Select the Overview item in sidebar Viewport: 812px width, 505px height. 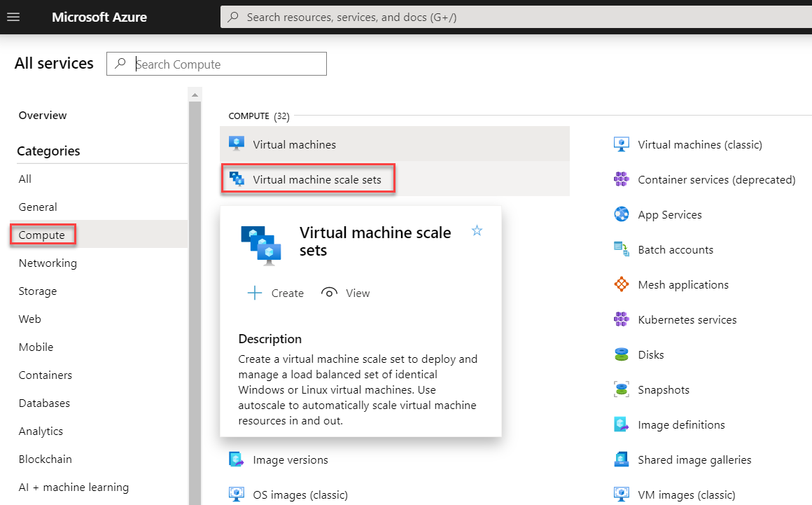tap(43, 116)
